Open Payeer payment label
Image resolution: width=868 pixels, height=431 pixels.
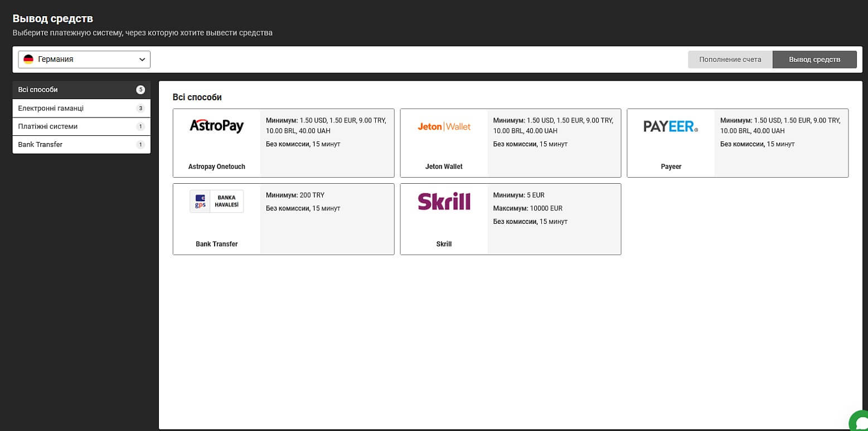click(671, 166)
